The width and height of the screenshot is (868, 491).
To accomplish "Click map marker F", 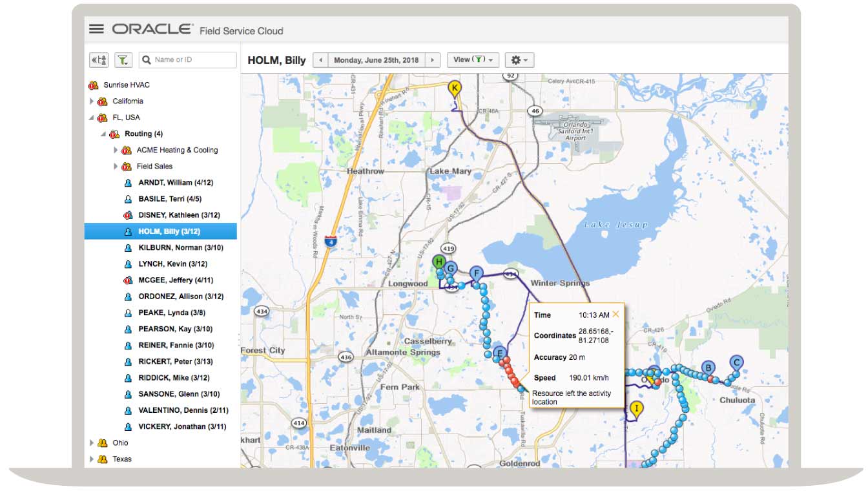I will pyautogui.click(x=477, y=273).
